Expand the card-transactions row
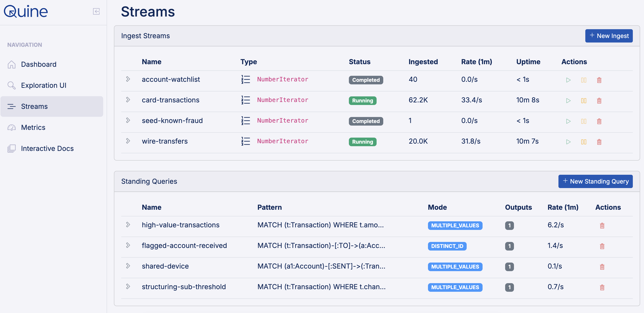This screenshot has width=644, height=313. click(128, 100)
